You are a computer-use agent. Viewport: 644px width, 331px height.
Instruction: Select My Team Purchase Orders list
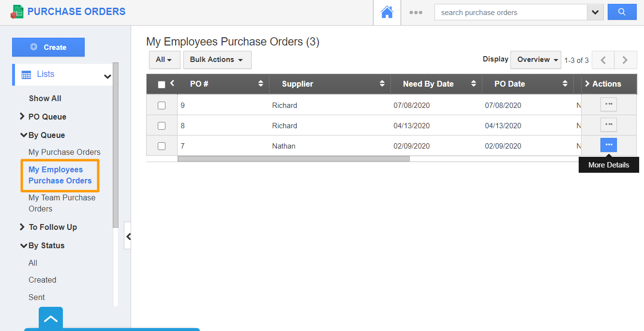tap(61, 203)
